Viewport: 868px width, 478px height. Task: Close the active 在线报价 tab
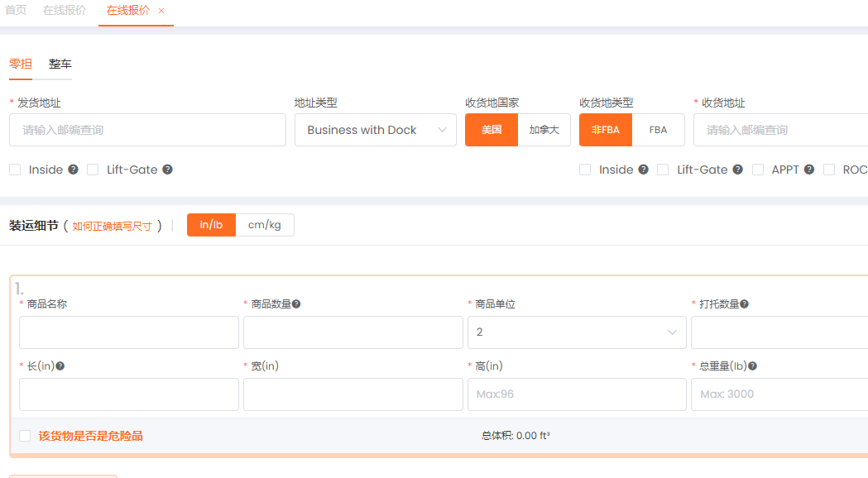[x=161, y=11]
